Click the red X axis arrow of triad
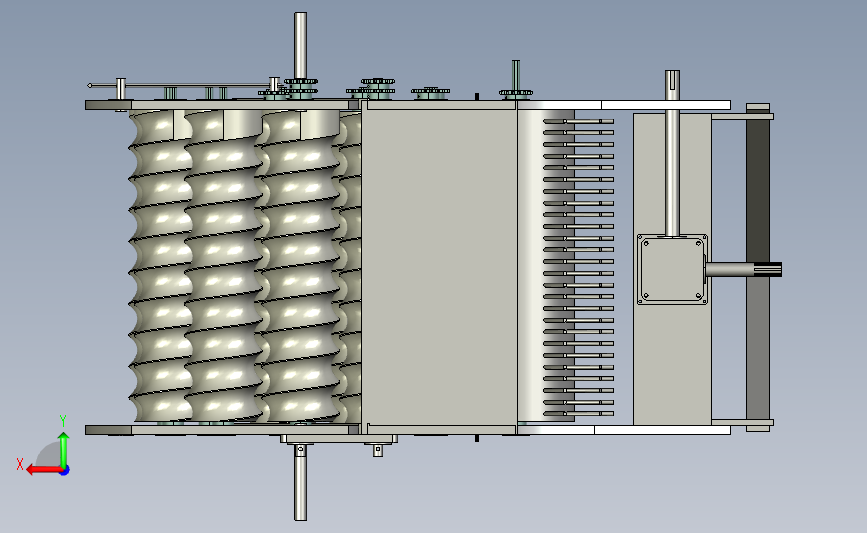867x533 pixels. (x=43, y=470)
